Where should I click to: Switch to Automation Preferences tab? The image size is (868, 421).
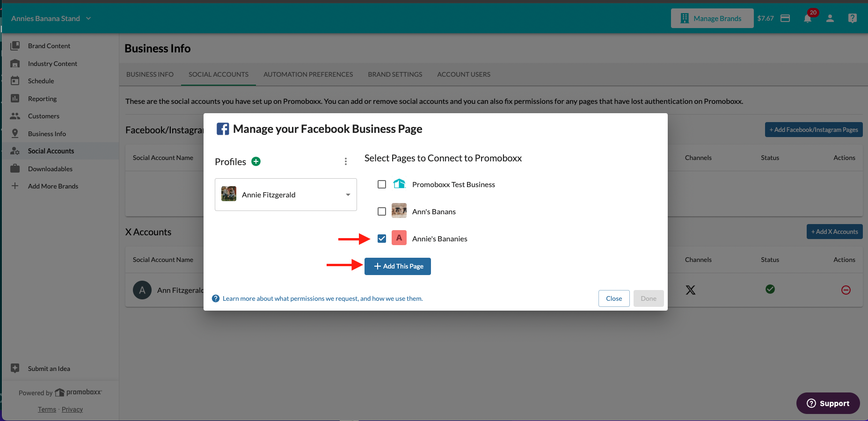pyautogui.click(x=308, y=74)
